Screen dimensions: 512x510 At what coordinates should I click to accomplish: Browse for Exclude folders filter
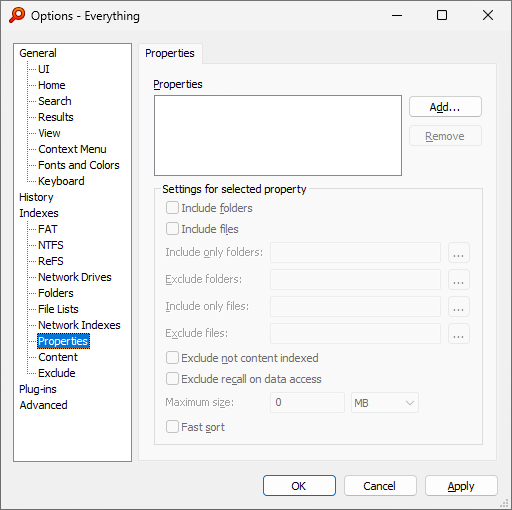click(459, 280)
